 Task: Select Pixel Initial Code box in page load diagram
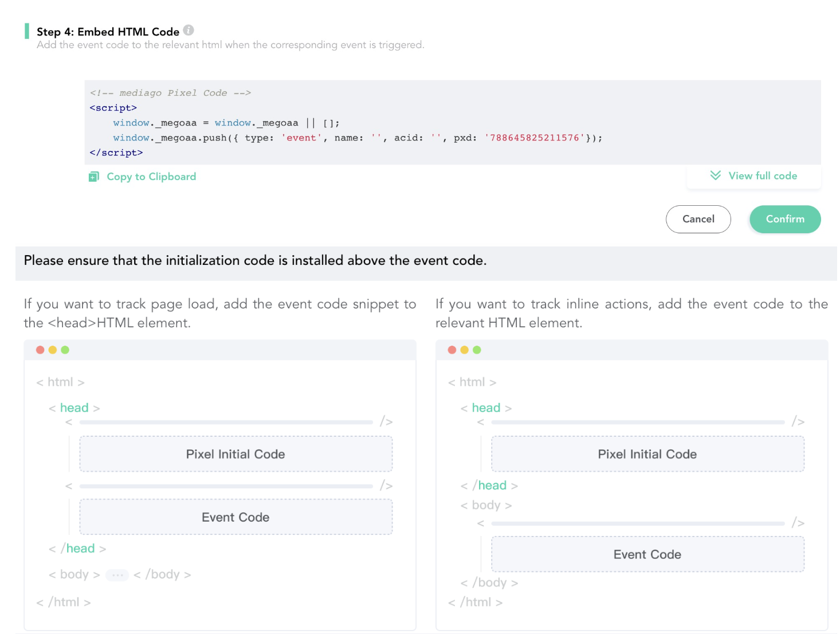(235, 454)
